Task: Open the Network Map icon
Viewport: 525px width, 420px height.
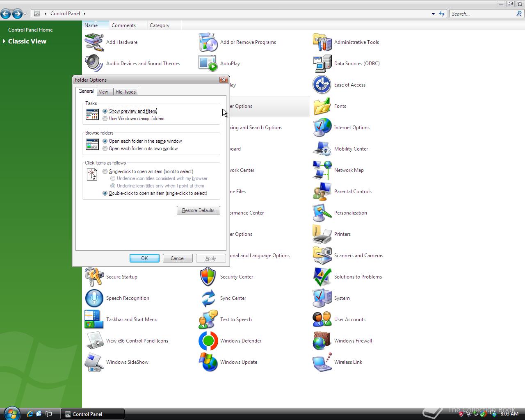Action: coord(322,170)
